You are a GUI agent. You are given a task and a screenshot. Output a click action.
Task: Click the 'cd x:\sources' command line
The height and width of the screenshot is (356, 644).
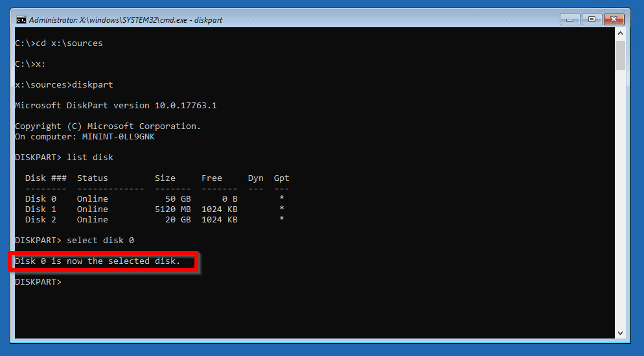59,43
